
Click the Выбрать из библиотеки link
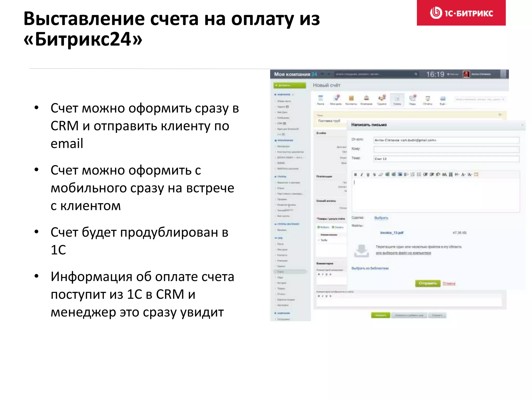coord(370,268)
